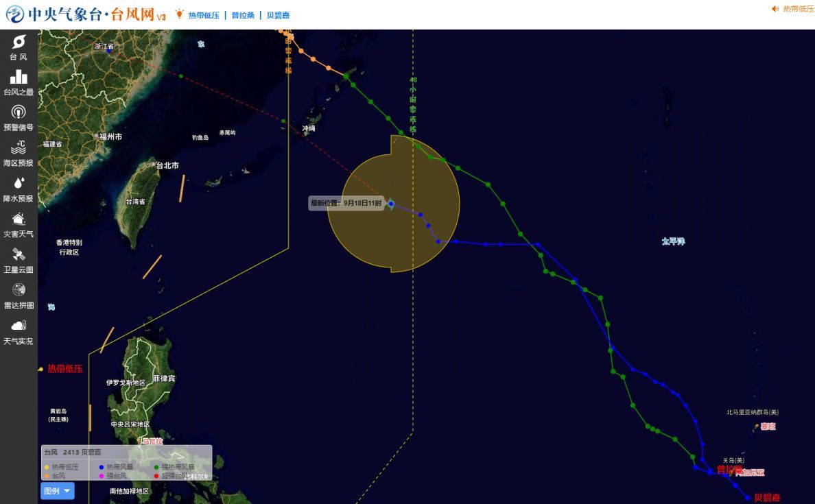Select the 预警信号 warning signal icon
The height and width of the screenshot is (504, 815).
[19, 112]
